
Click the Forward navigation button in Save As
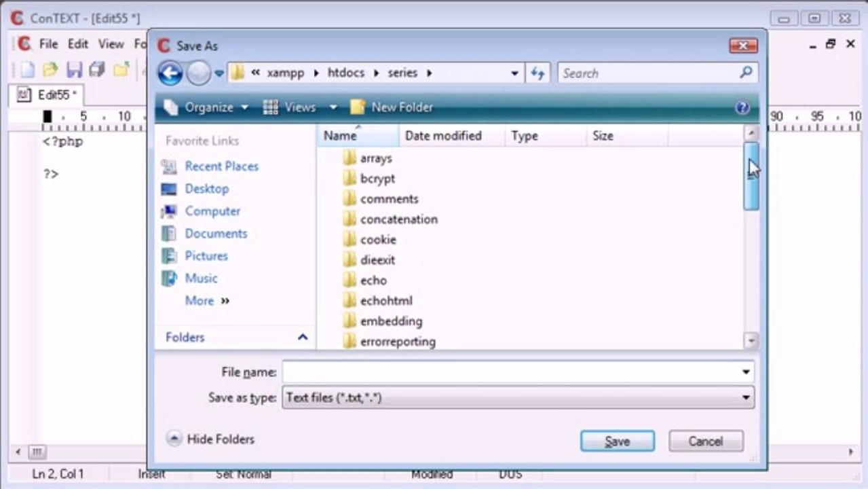pyautogui.click(x=198, y=73)
